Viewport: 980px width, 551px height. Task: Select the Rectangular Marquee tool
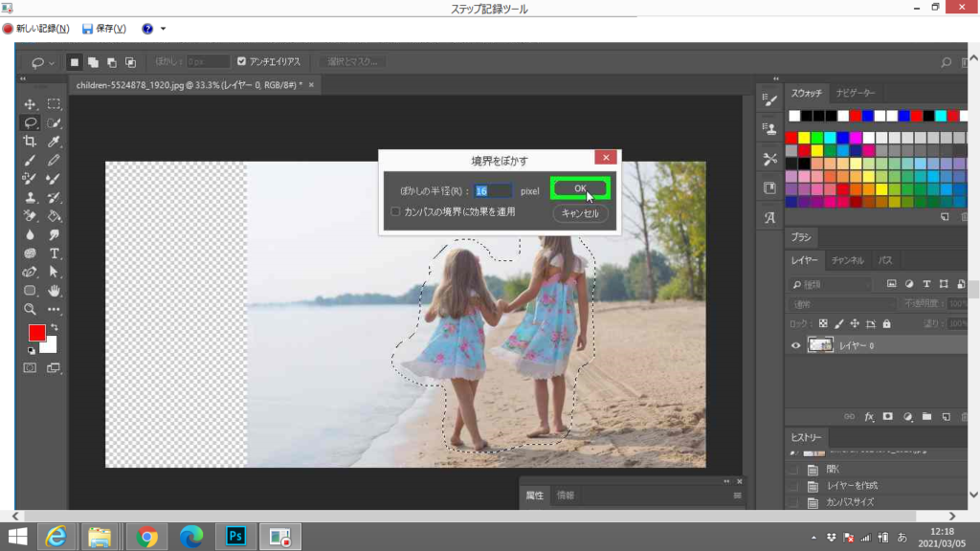click(x=55, y=103)
